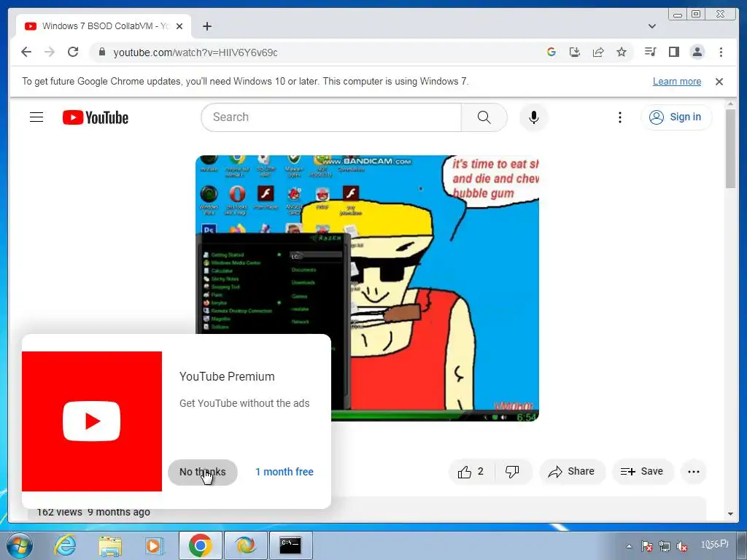
Task: Select the Windows 7 BSOD CollabVM tab
Action: pyautogui.click(x=104, y=26)
